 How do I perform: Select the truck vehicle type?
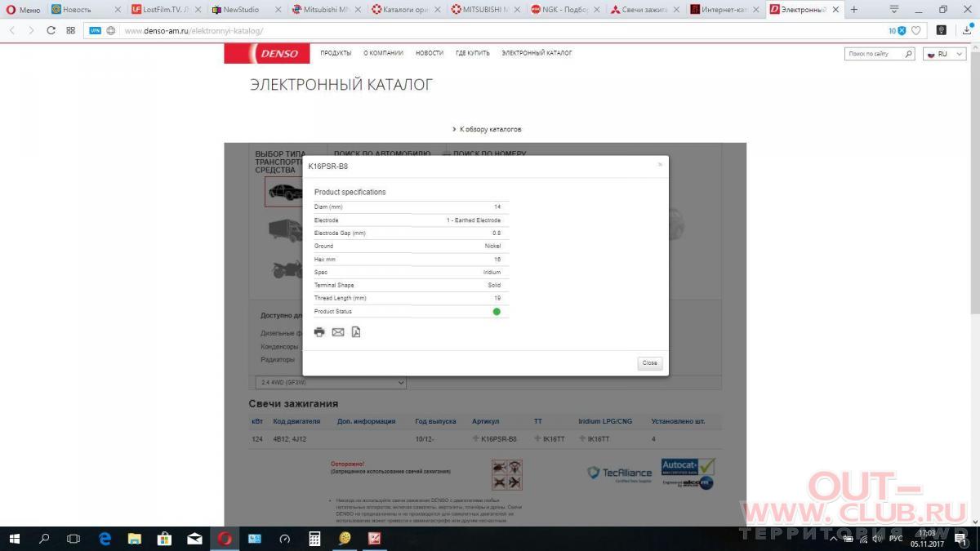pos(285,230)
